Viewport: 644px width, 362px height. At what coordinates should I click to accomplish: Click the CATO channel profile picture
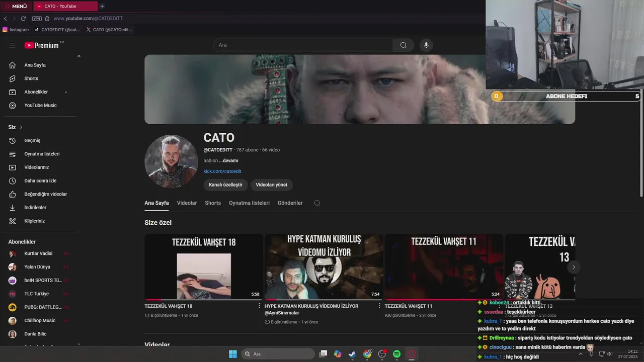[171, 161]
